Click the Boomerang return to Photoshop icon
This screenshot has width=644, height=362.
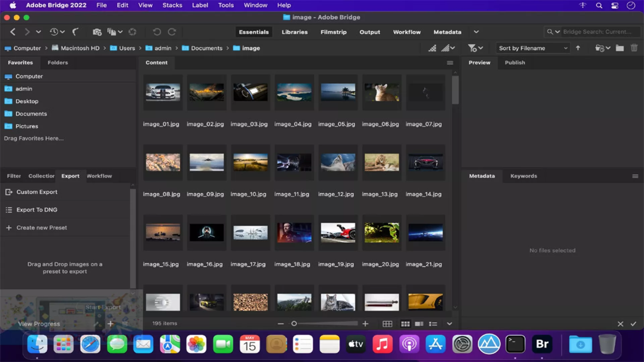coord(75,32)
